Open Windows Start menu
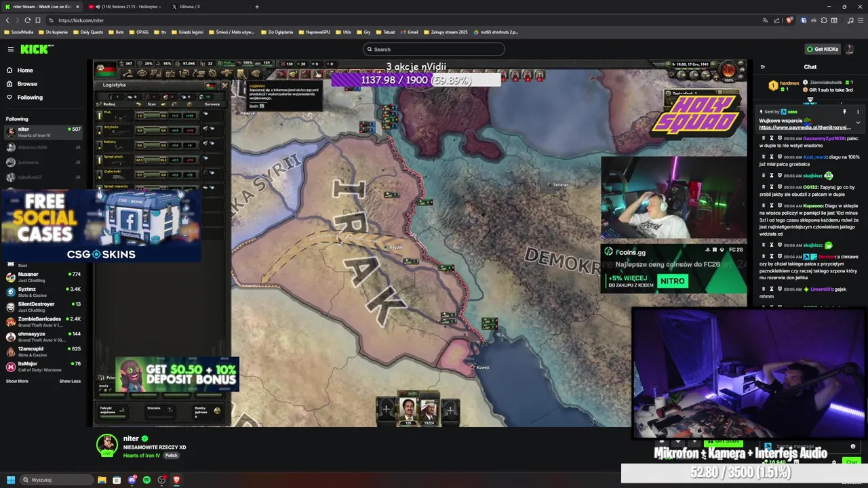The height and width of the screenshot is (488, 868). pyautogui.click(x=10, y=480)
